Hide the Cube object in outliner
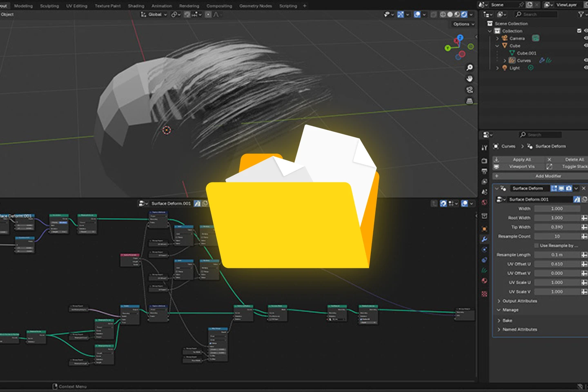 click(586, 45)
